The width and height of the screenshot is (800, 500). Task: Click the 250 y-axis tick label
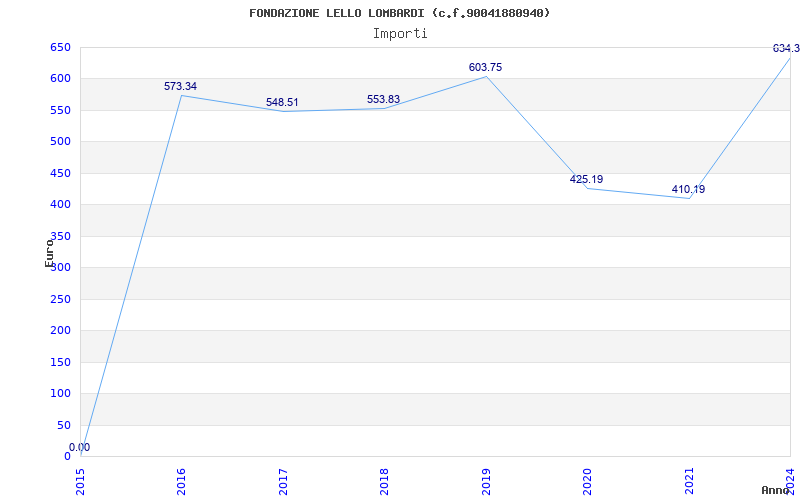point(60,299)
